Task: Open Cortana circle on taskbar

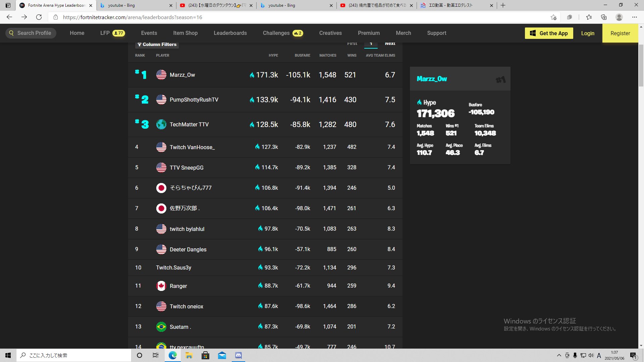Action: click(140, 355)
